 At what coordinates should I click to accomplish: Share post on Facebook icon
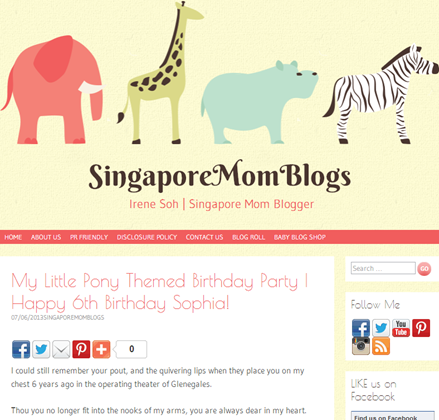(x=21, y=349)
